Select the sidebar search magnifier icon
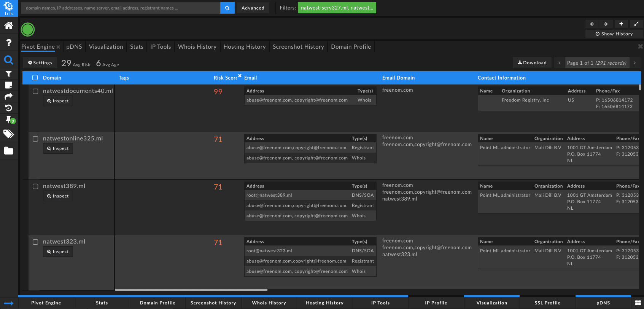The width and height of the screenshot is (644, 309). click(x=9, y=60)
